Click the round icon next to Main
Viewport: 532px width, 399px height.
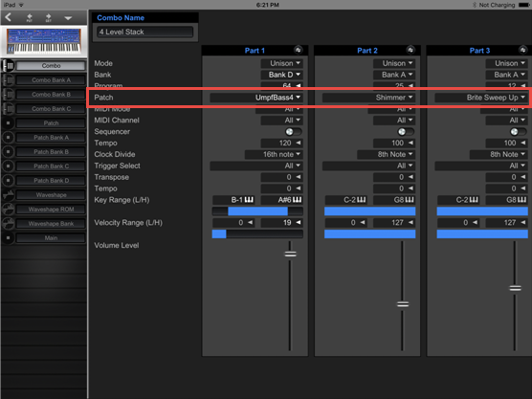click(9, 238)
